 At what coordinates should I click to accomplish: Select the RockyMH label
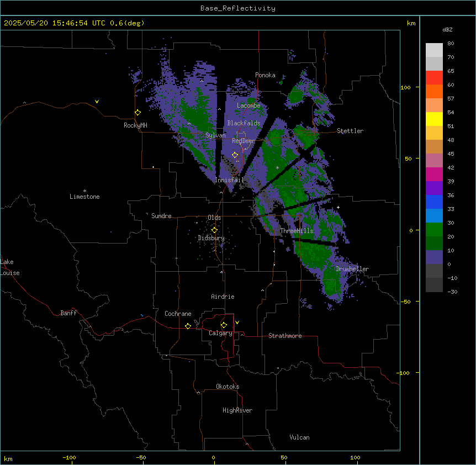[x=135, y=125]
